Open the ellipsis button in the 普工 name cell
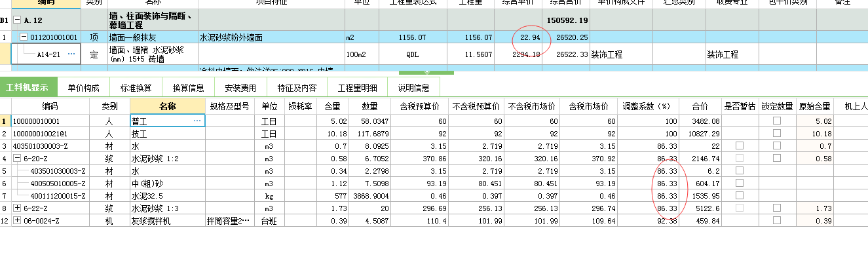 pos(197,121)
